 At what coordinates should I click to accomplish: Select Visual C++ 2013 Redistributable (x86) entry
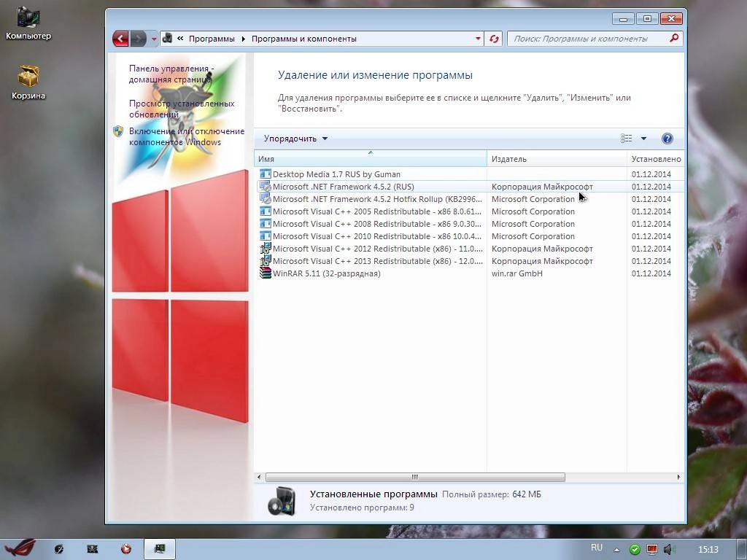[x=377, y=261]
